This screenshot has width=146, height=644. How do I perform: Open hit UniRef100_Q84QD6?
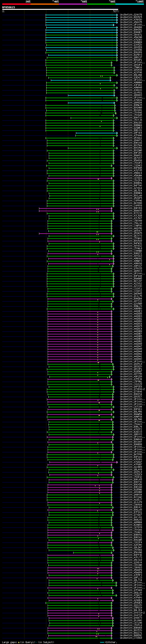click(x=131, y=27)
